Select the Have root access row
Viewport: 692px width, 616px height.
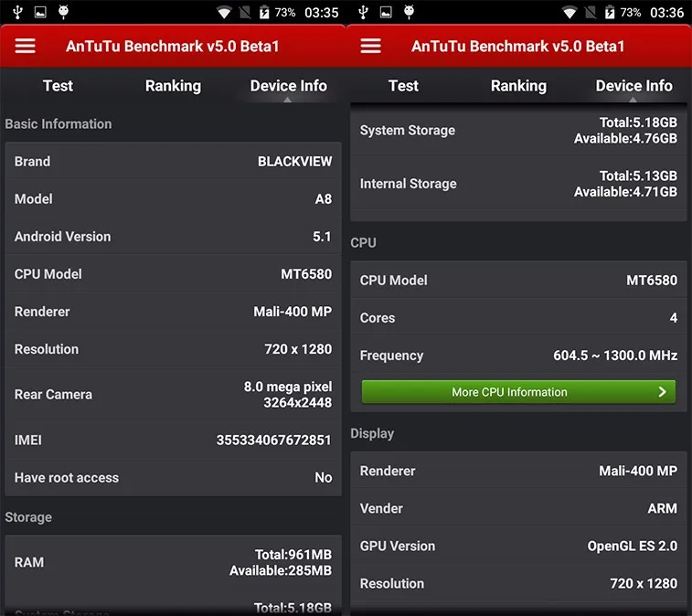coord(173,477)
